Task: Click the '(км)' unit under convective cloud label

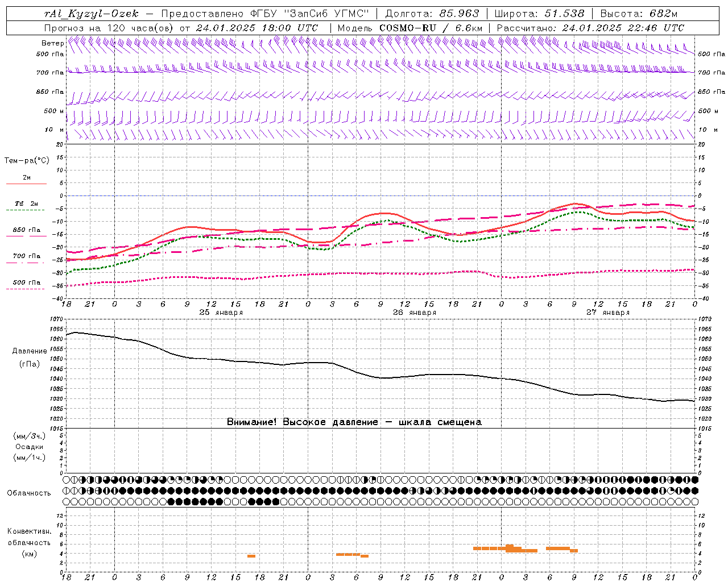Action: pyautogui.click(x=30, y=554)
